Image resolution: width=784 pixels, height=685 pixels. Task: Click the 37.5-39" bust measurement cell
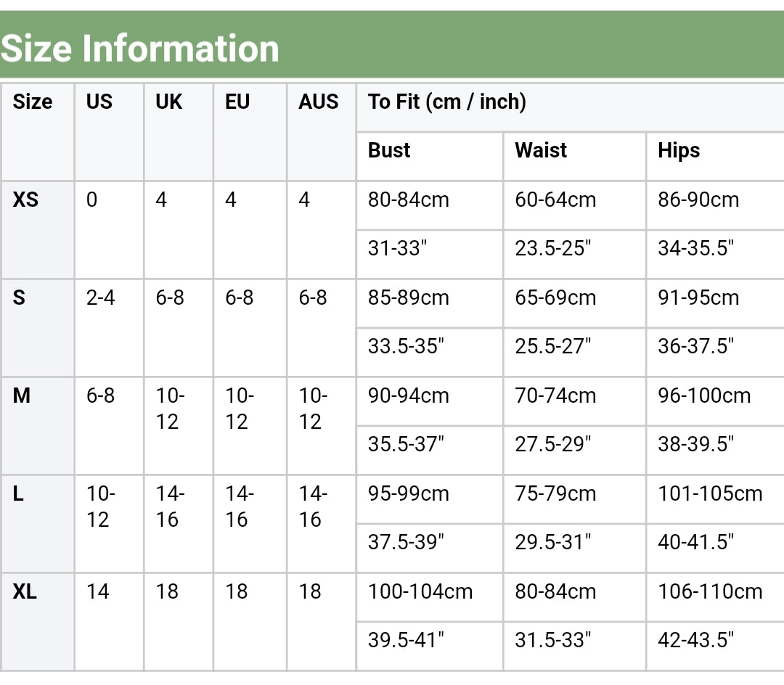coord(406,542)
